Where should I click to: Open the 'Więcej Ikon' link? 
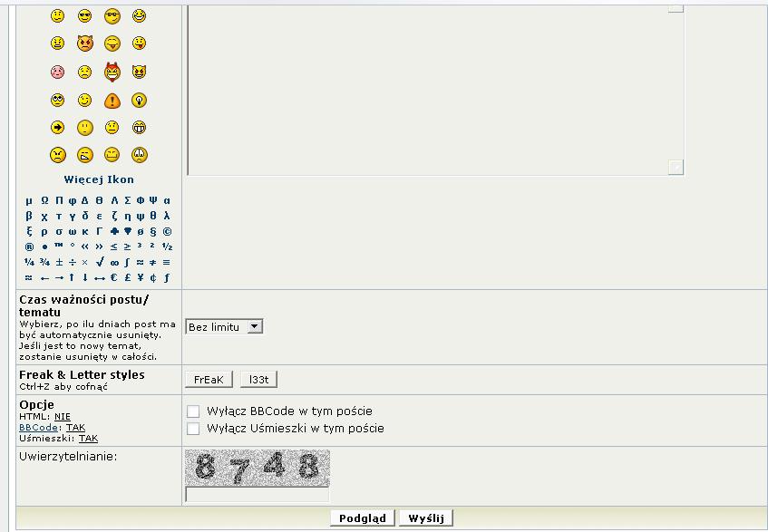coord(99,179)
